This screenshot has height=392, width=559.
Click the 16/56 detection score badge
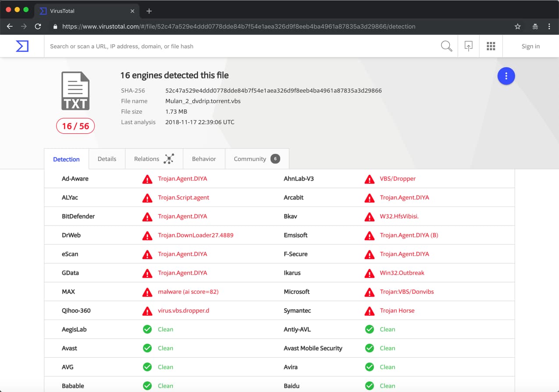click(x=75, y=126)
